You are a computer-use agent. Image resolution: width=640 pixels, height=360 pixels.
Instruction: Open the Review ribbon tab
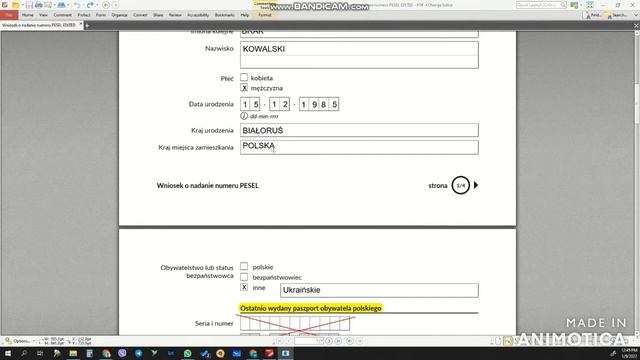point(175,15)
